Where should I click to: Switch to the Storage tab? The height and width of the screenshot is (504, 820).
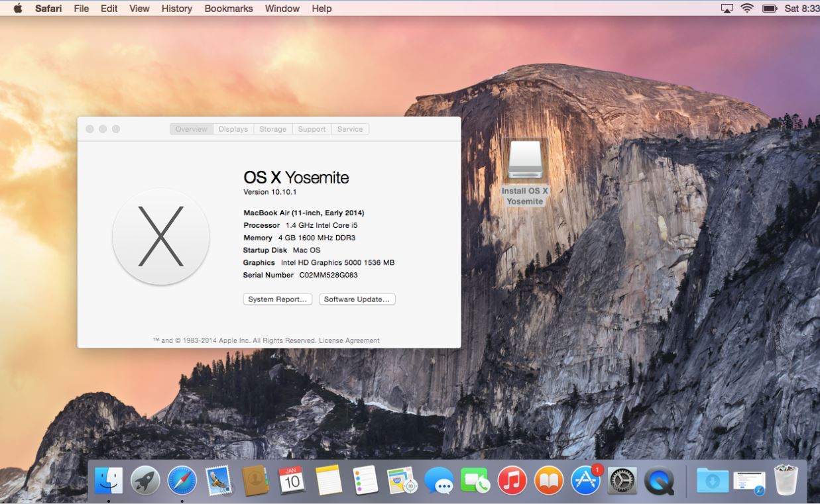click(x=272, y=129)
